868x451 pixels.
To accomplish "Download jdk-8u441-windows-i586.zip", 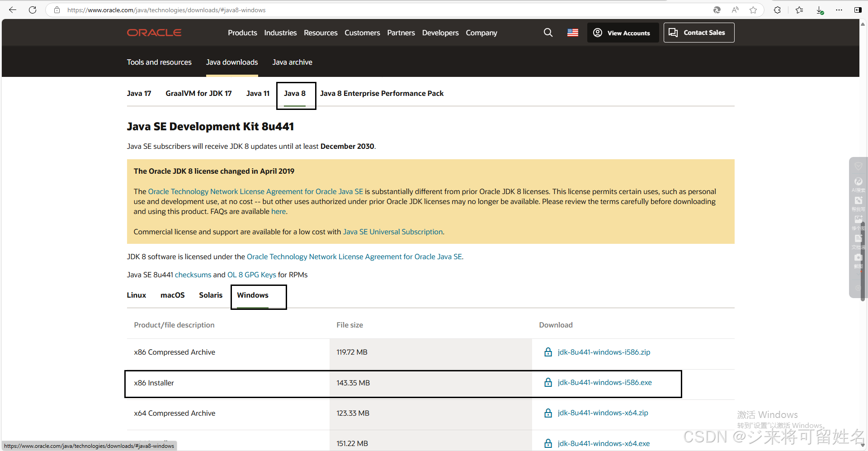I will click(604, 352).
